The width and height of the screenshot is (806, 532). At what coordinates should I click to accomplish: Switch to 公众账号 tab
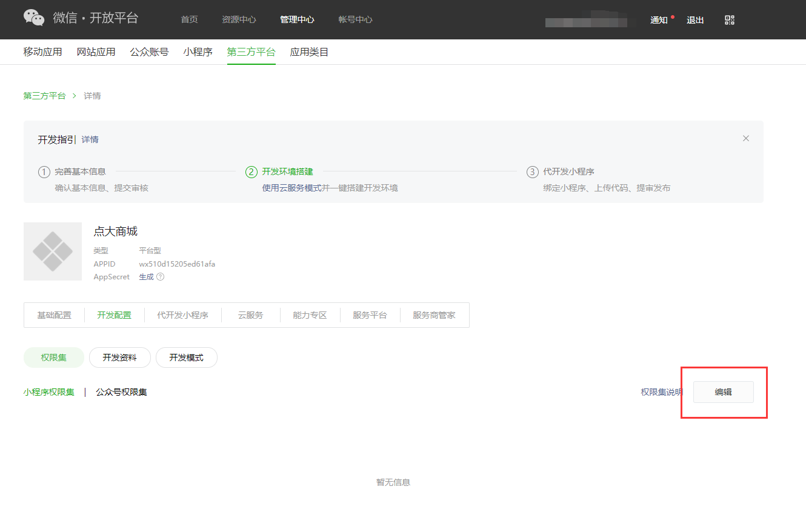[150, 52]
